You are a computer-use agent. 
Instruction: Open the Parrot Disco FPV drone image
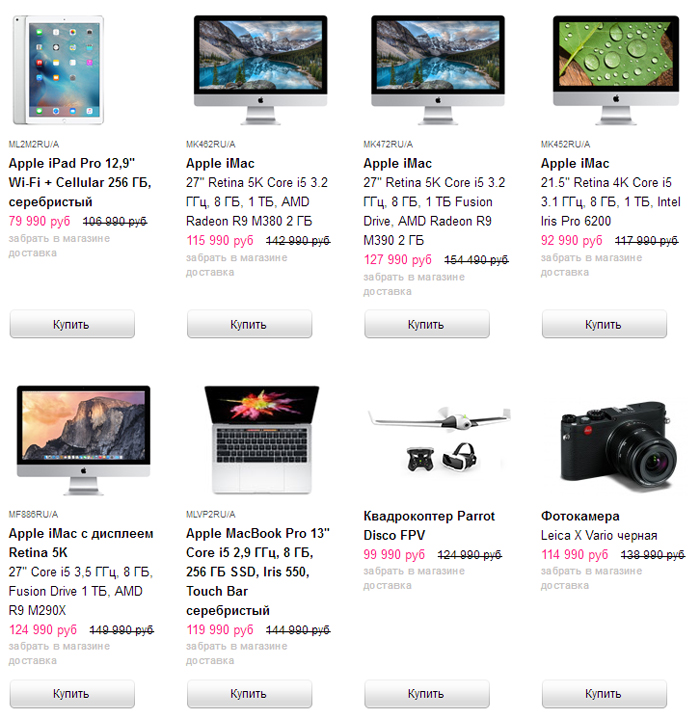(439, 439)
